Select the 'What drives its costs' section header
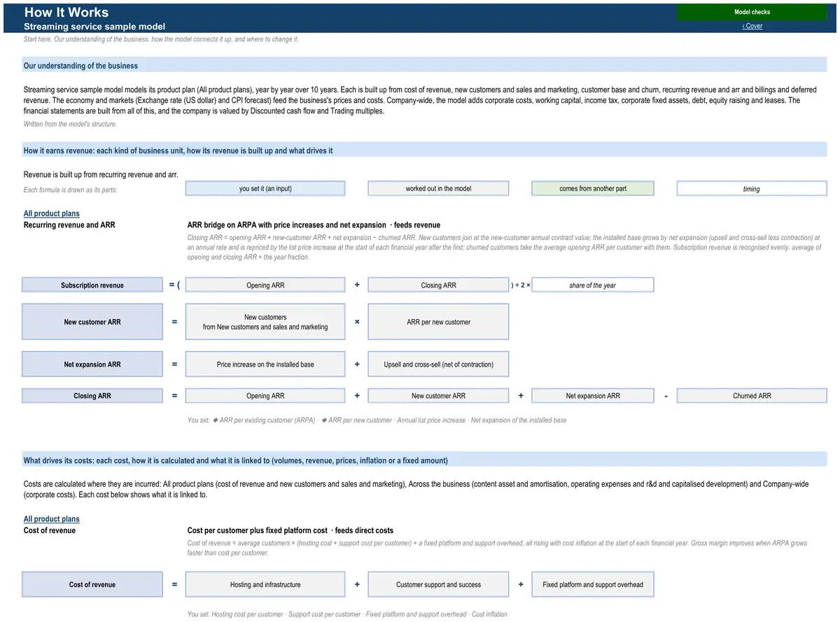This screenshot has width=840, height=622. (x=424, y=460)
